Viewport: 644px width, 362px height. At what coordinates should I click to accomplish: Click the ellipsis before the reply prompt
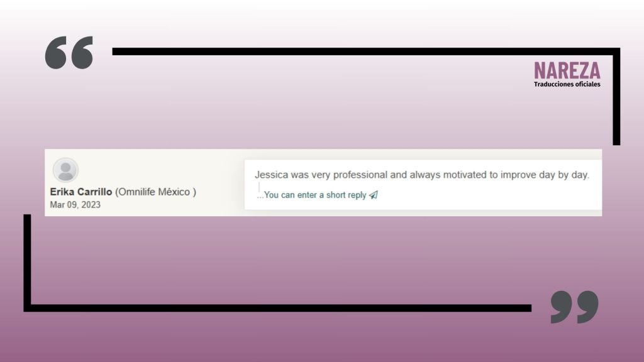(x=260, y=195)
